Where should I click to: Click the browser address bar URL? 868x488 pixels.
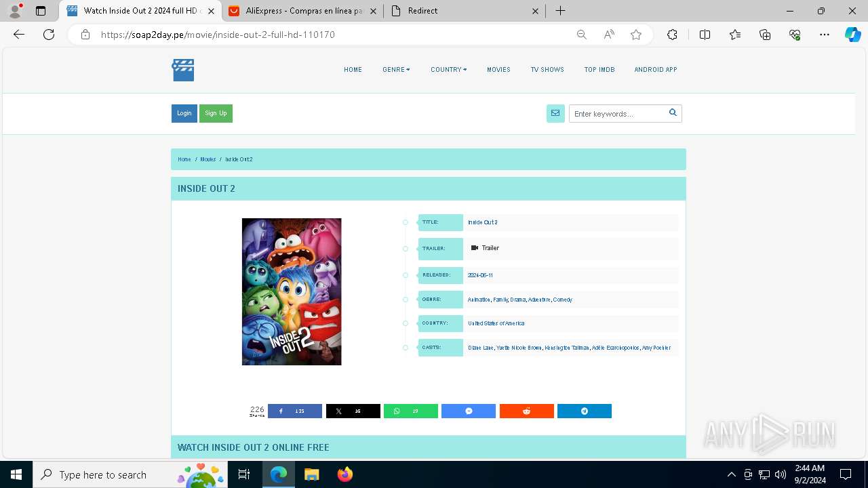pos(218,35)
